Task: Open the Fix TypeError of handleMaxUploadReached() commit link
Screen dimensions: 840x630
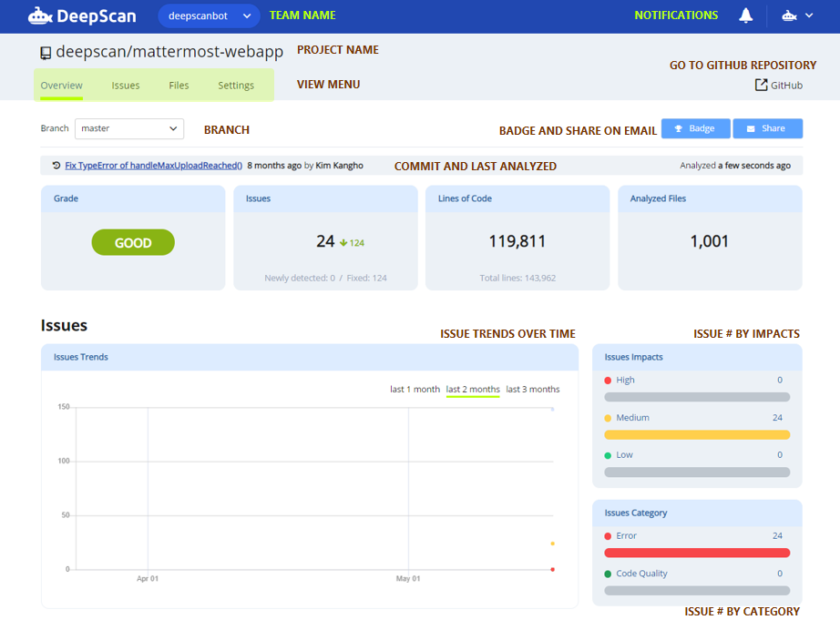Action: 154,166
